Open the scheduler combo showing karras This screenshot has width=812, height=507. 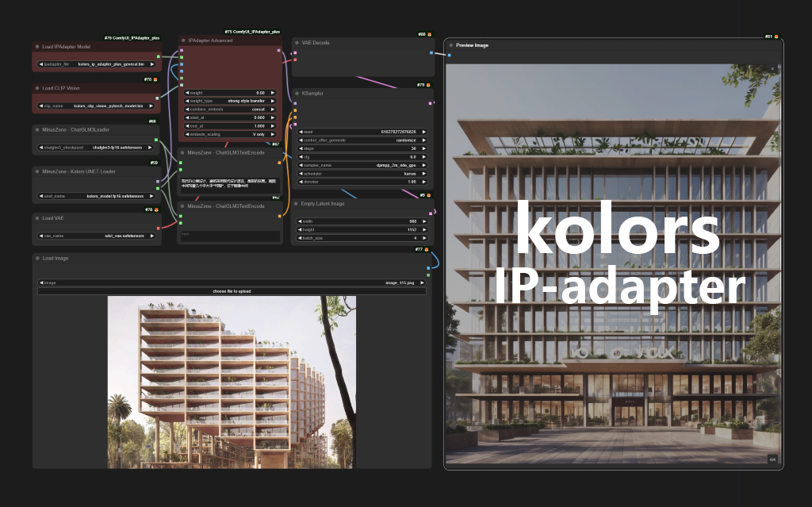(362, 174)
